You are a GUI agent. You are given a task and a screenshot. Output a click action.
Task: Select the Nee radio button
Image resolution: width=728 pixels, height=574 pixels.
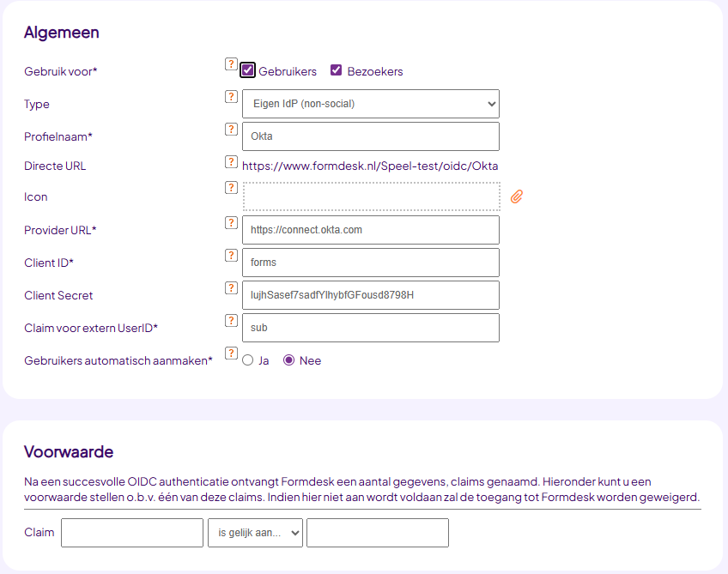pos(288,360)
